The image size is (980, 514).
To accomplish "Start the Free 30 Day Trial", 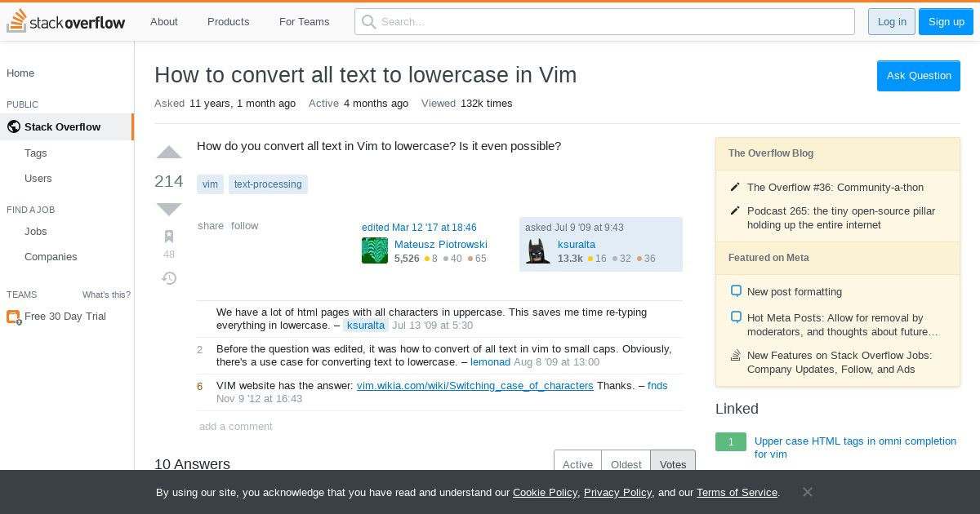I will point(65,317).
